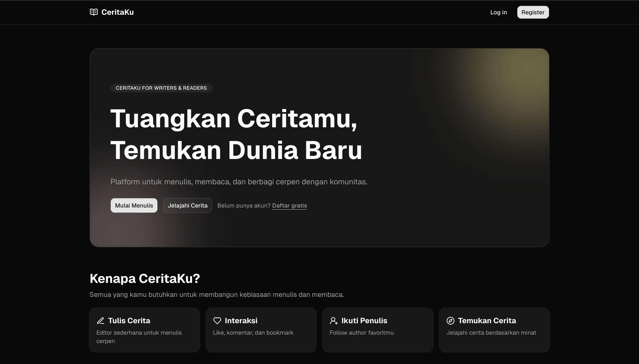Image resolution: width=639 pixels, height=364 pixels.
Task: Click the Tuangkan Ceritamu hero headline
Action: [x=236, y=134]
